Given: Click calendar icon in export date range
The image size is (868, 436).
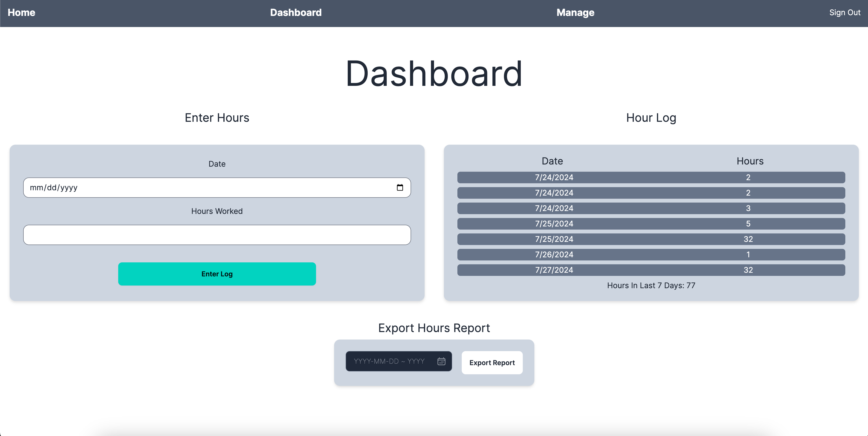Looking at the screenshot, I should point(441,361).
